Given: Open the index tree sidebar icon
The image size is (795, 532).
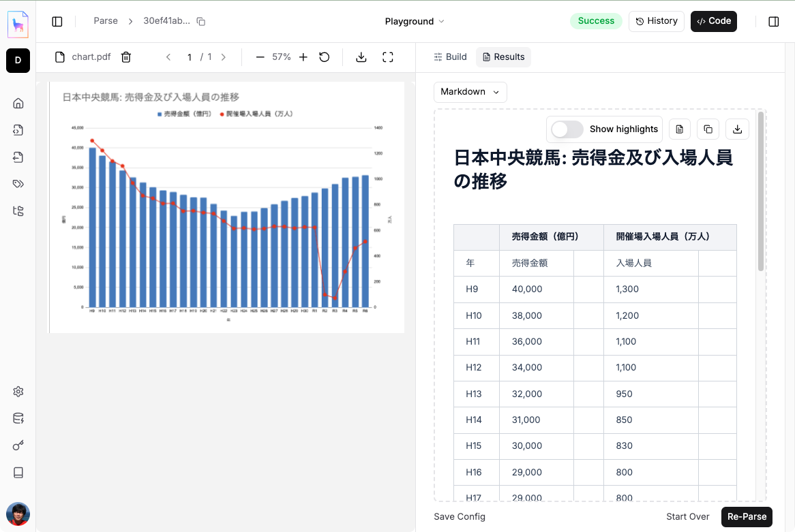Looking at the screenshot, I should coord(18,210).
